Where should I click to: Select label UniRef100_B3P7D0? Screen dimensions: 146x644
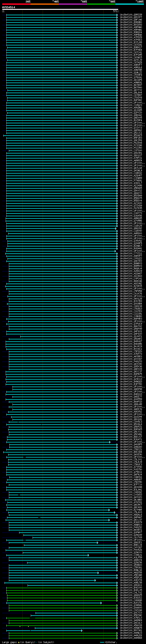(x=131, y=384)
